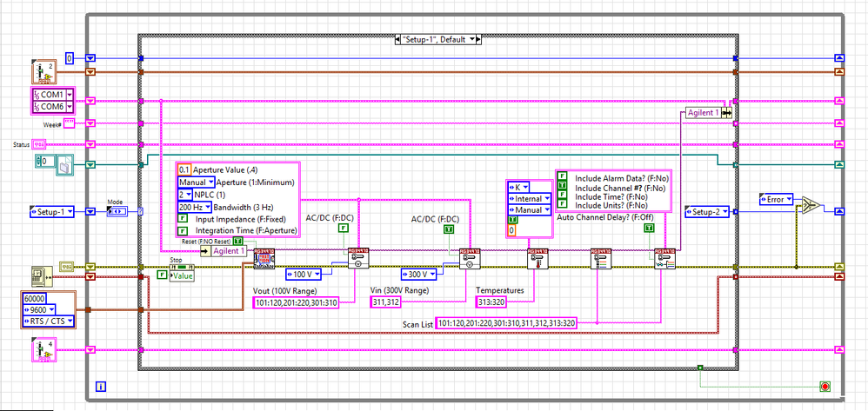868x411 pixels.
Task: Click the Status string terminal
Action: pyautogui.click(x=39, y=144)
